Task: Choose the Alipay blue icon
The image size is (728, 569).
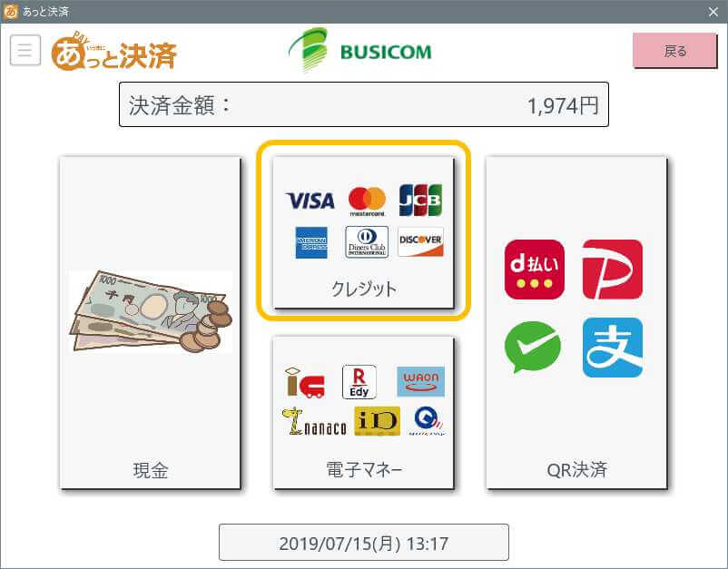Action: coord(613,348)
